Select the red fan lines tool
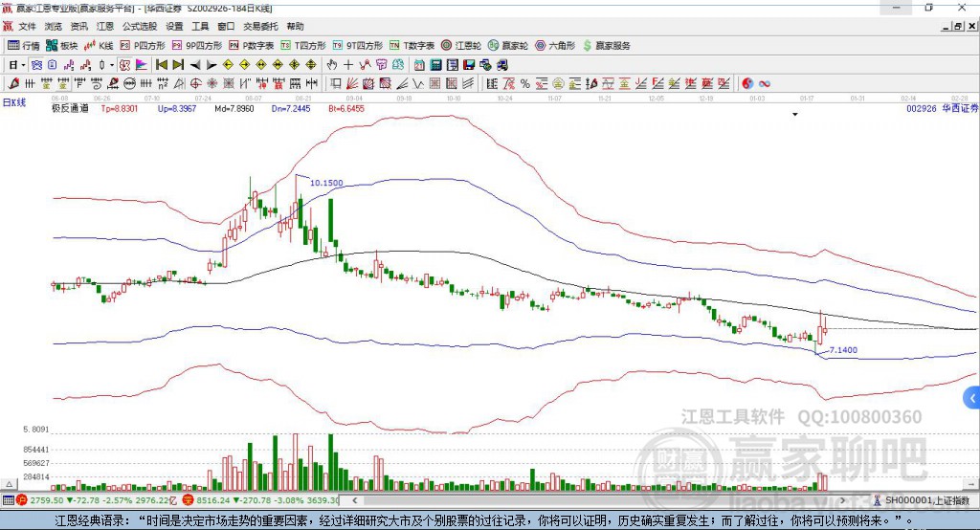The width and height of the screenshot is (980, 530). [x=352, y=84]
